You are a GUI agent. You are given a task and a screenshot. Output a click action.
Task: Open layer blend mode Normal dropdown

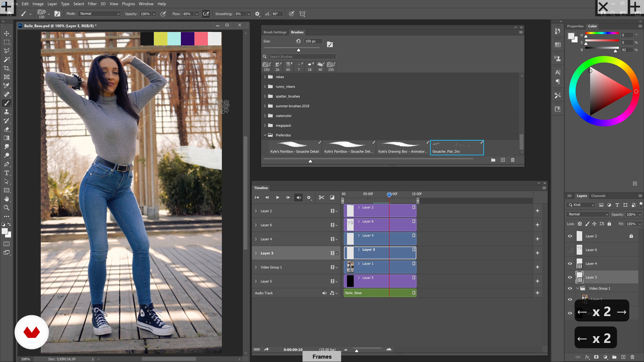click(588, 214)
